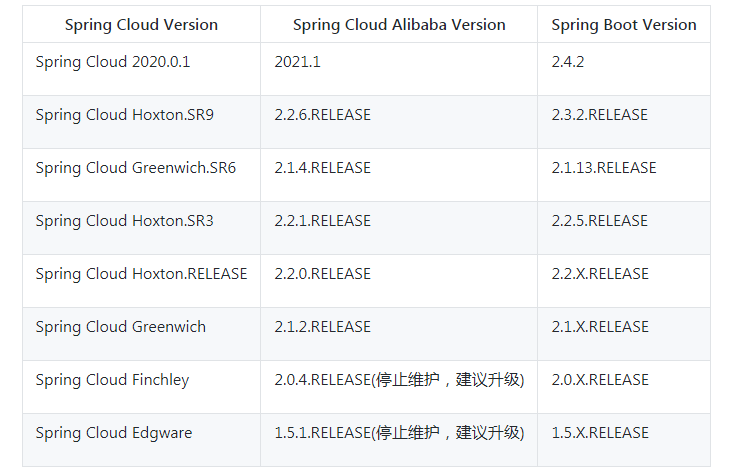Click the Spring Cloud Version column header

141,24
